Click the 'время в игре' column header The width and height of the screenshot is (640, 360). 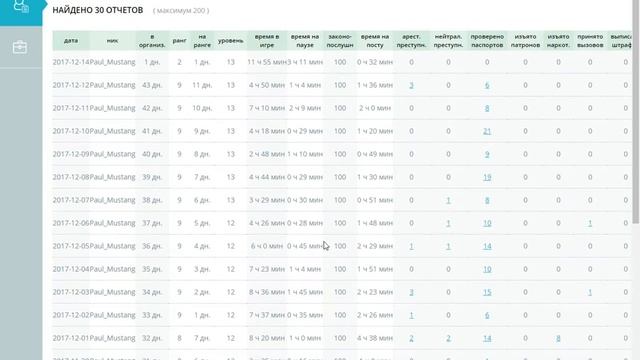pyautogui.click(x=267, y=41)
